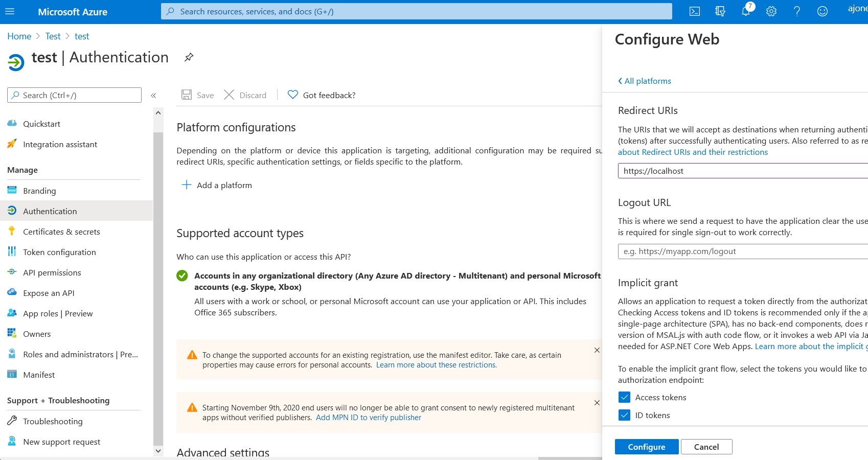
Task: Click Add a platform
Action: [217, 185]
